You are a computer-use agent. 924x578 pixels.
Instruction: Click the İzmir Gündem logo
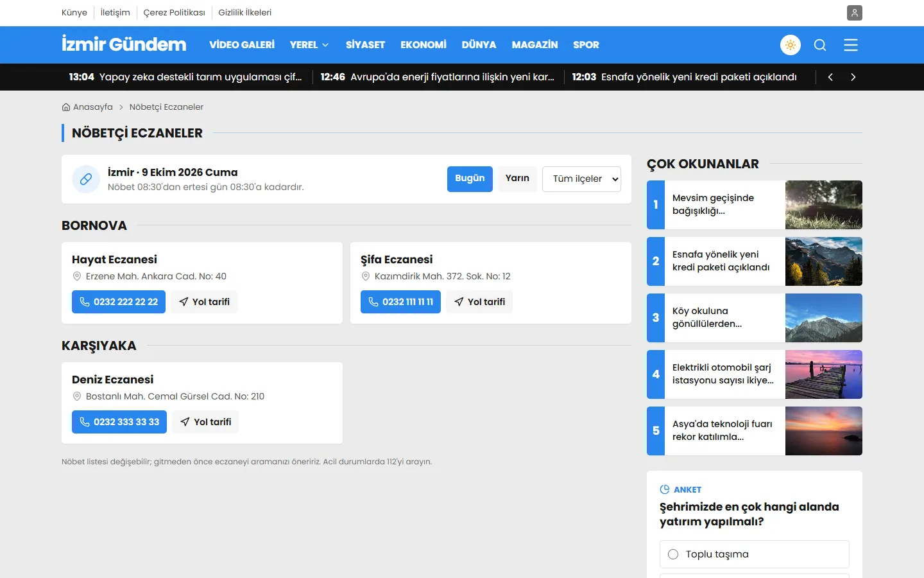tap(124, 44)
